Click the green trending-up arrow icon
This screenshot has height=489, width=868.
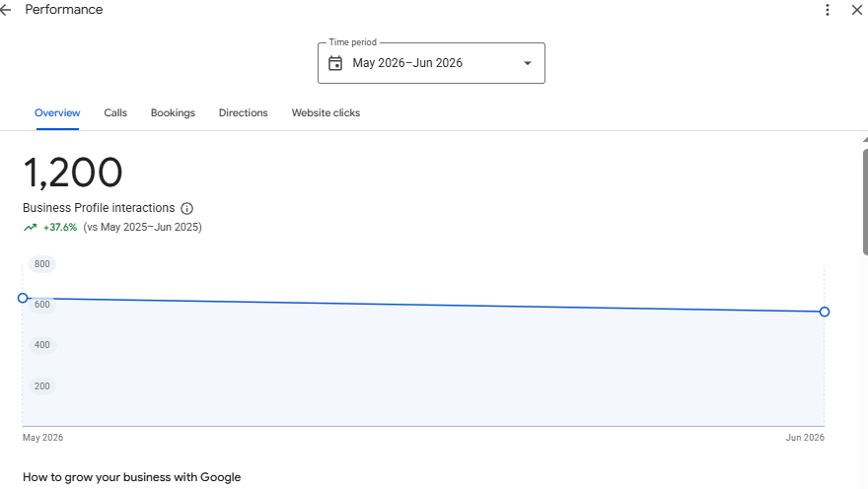pos(30,228)
